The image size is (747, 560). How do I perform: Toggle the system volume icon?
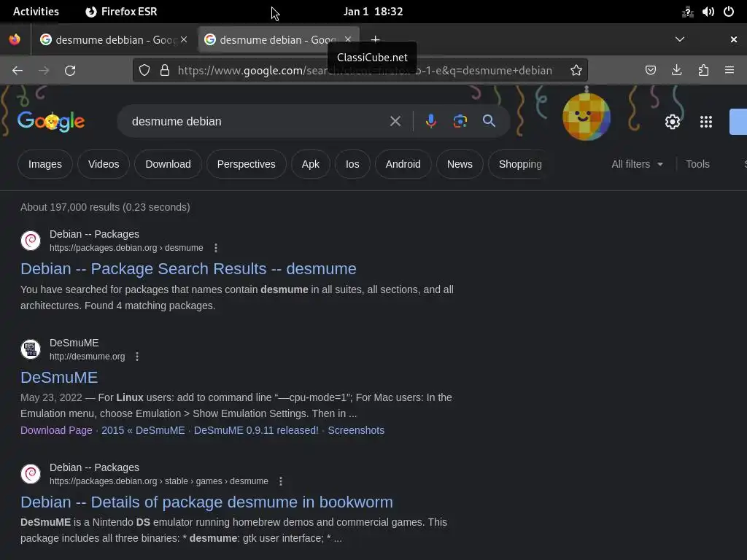708,12
